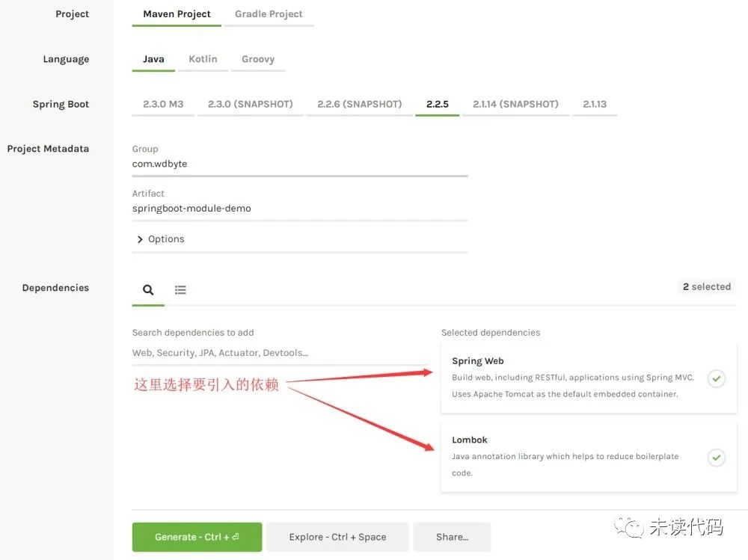Screen dimensions: 748x560
Task: Click the green checkmark on Lombok
Action: click(x=717, y=457)
